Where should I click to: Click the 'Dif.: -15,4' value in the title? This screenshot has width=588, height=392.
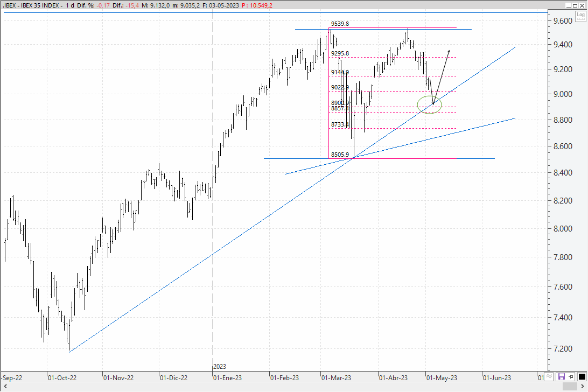click(125, 5)
